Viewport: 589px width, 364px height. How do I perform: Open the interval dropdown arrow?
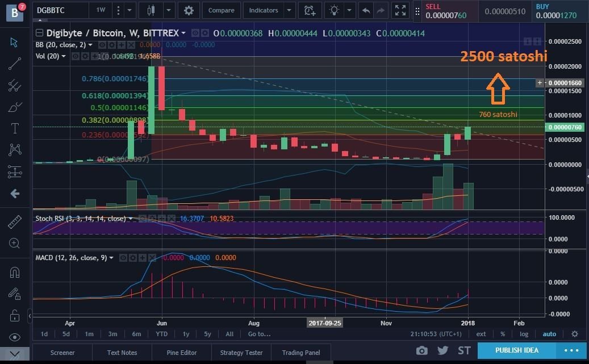click(130, 11)
